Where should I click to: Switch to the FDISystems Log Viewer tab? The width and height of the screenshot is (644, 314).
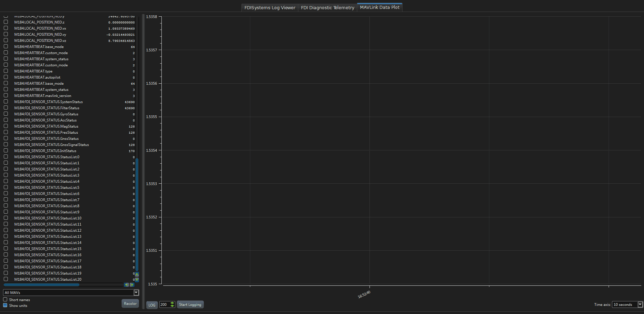[270, 7]
